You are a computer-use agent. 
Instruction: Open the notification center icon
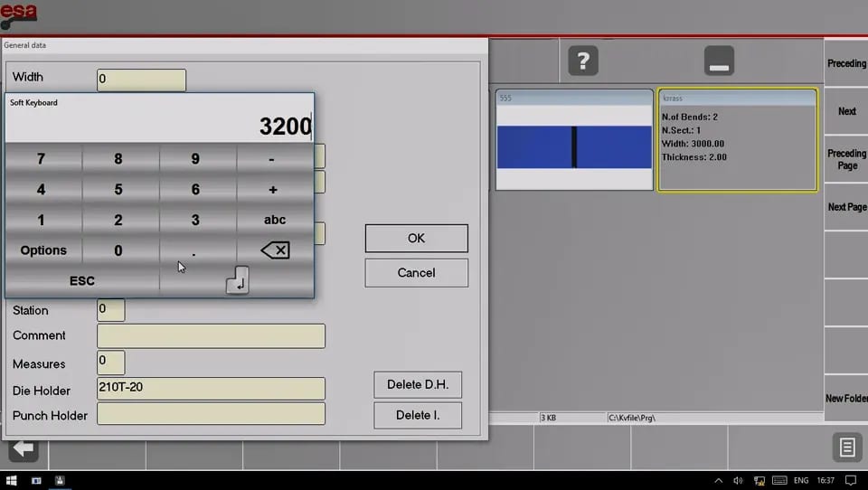(x=851, y=480)
